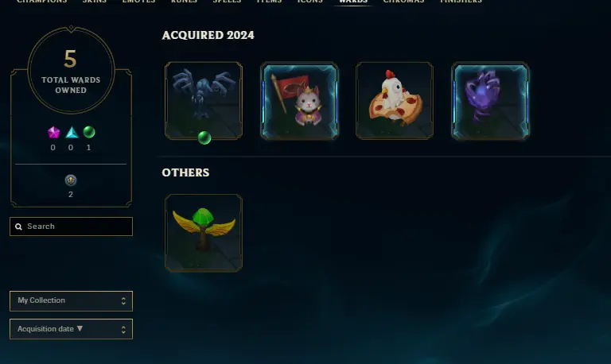611x364 pixels.
Task: Open the Acquisition date sort dropdown
Action: (x=71, y=329)
